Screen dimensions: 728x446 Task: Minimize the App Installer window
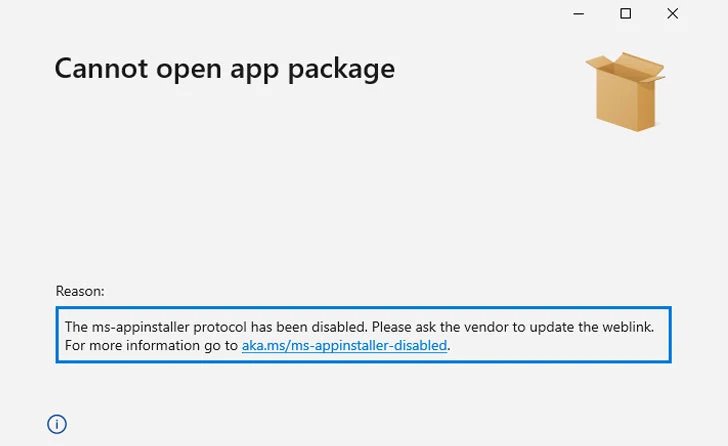(578, 14)
